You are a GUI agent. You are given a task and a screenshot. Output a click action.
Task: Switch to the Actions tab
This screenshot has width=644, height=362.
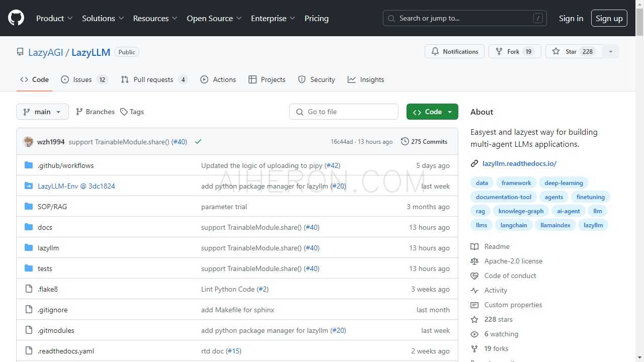tap(218, 79)
